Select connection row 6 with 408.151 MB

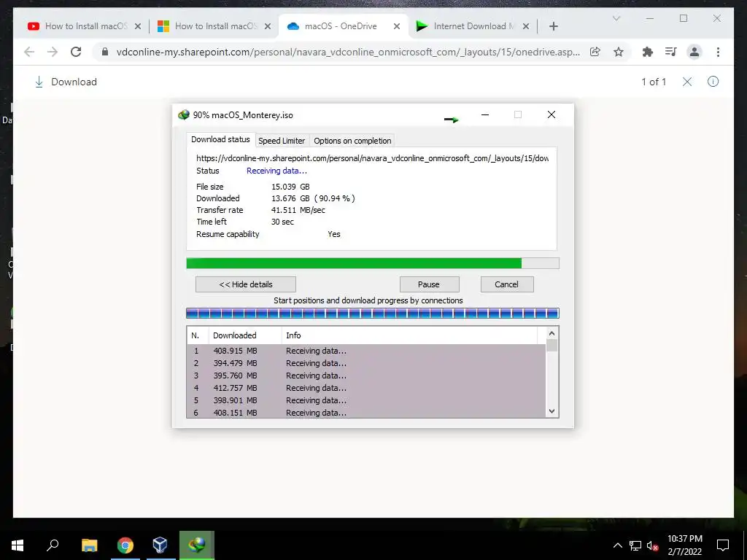pyautogui.click(x=366, y=413)
